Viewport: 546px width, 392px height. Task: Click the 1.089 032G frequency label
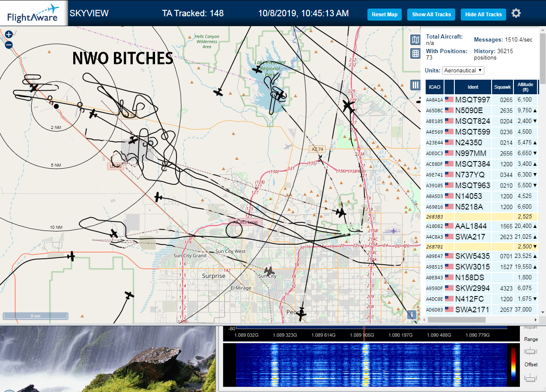[247, 335]
